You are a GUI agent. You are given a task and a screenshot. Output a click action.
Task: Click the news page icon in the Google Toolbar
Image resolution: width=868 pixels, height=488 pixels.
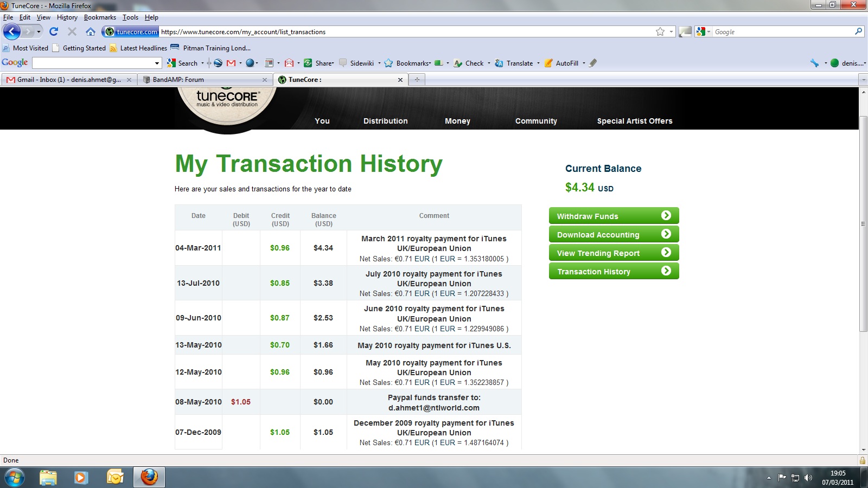click(x=269, y=63)
